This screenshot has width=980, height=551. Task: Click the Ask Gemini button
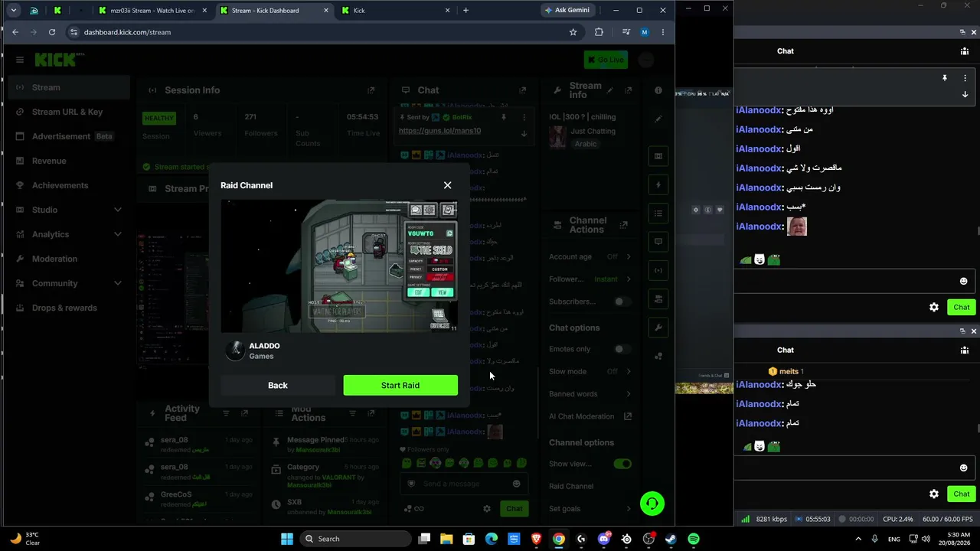[567, 11]
